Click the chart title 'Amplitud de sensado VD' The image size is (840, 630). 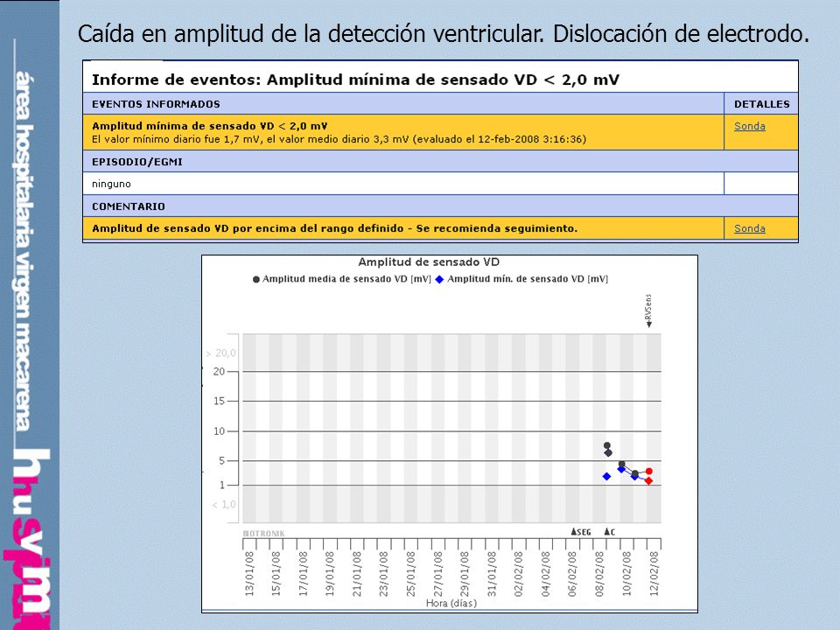(429, 262)
